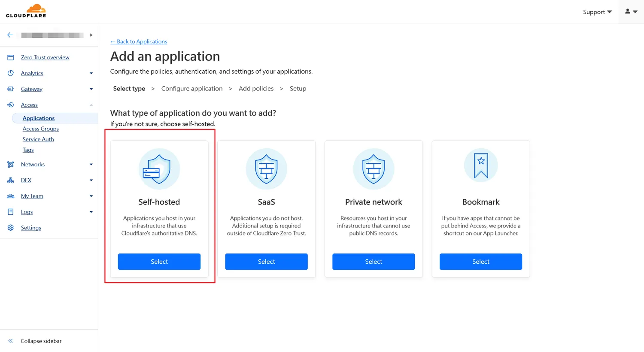Click the back arrow icon beside account name
Viewport: 644px width, 352px height.
click(x=10, y=35)
